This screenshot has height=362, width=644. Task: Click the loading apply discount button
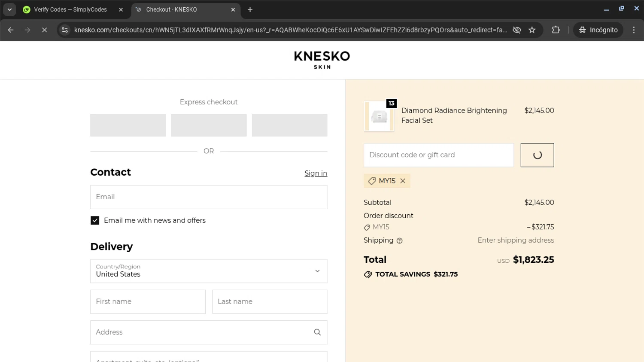coord(537,155)
